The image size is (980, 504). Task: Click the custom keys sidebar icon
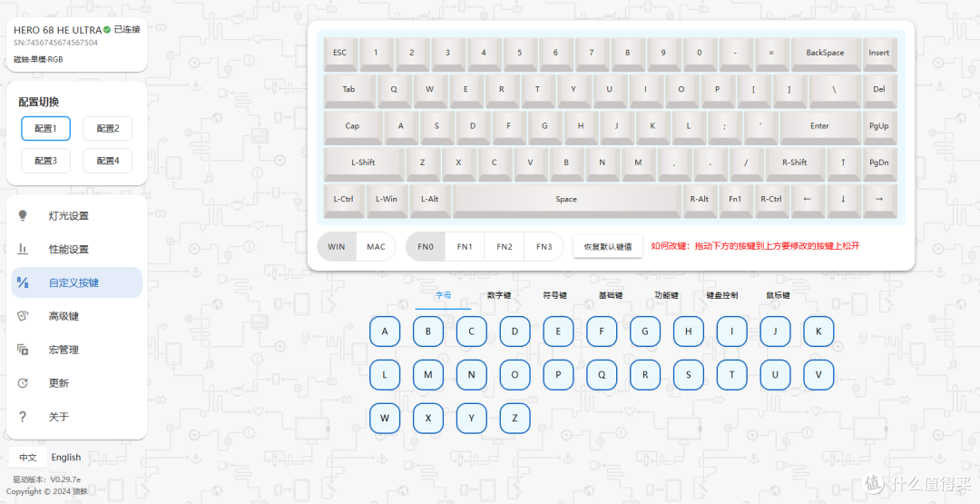tap(23, 282)
